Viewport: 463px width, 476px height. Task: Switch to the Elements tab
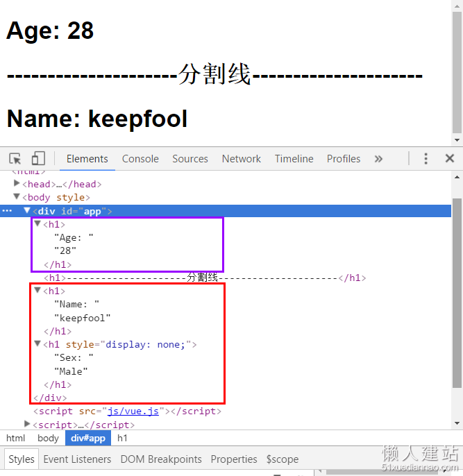click(87, 159)
